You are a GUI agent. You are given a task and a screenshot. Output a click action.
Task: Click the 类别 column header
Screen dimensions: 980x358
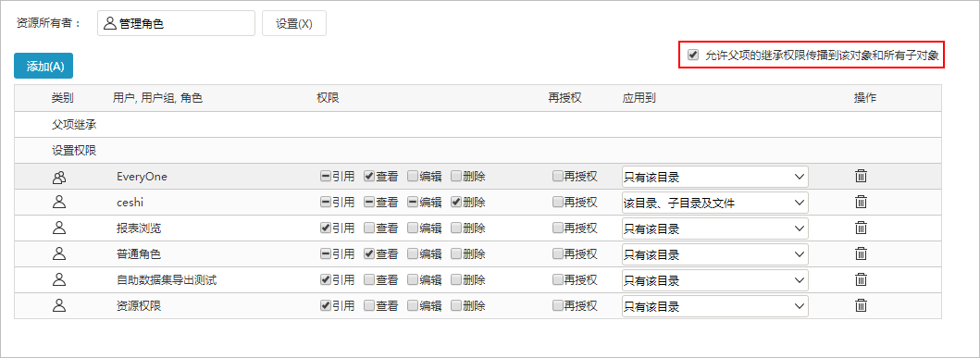point(63,98)
